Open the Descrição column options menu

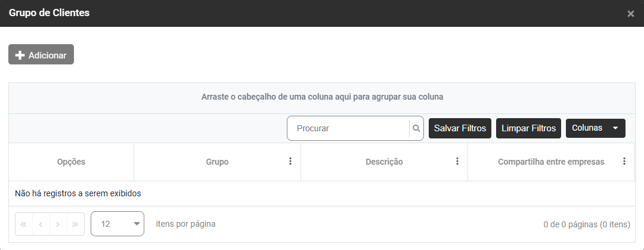[x=457, y=162]
